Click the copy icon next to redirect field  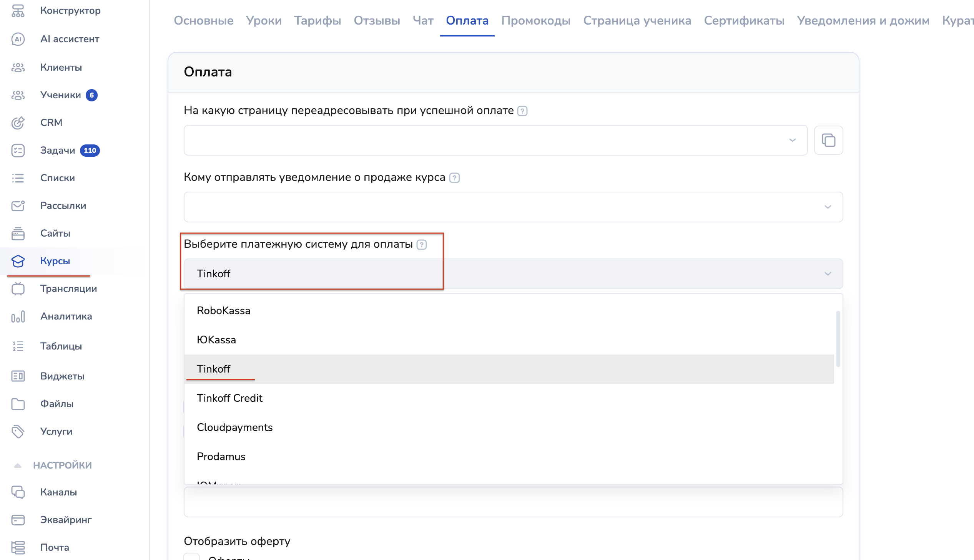point(828,140)
